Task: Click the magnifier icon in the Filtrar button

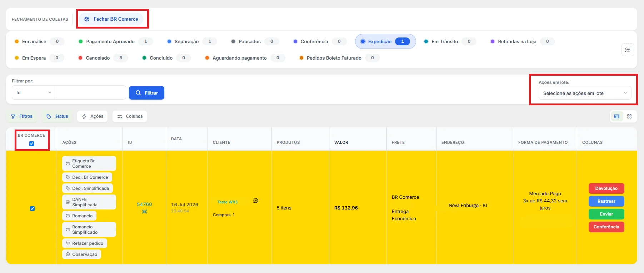Action: pyautogui.click(x=138, y=93)
